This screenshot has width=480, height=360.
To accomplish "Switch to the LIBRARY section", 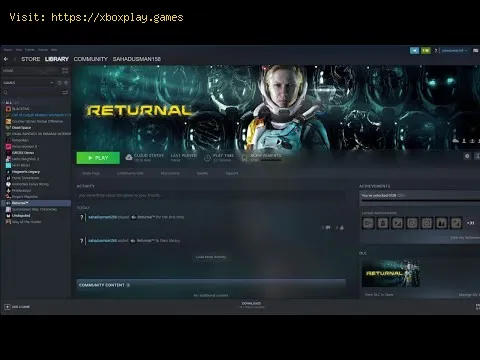I will 57,59.
